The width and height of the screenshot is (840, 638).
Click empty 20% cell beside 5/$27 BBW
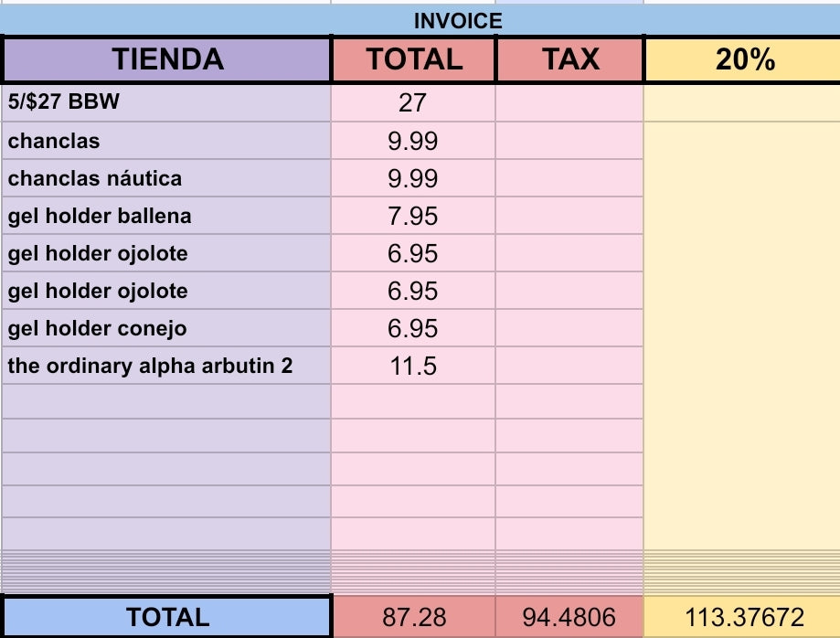[x=742, y=101]
